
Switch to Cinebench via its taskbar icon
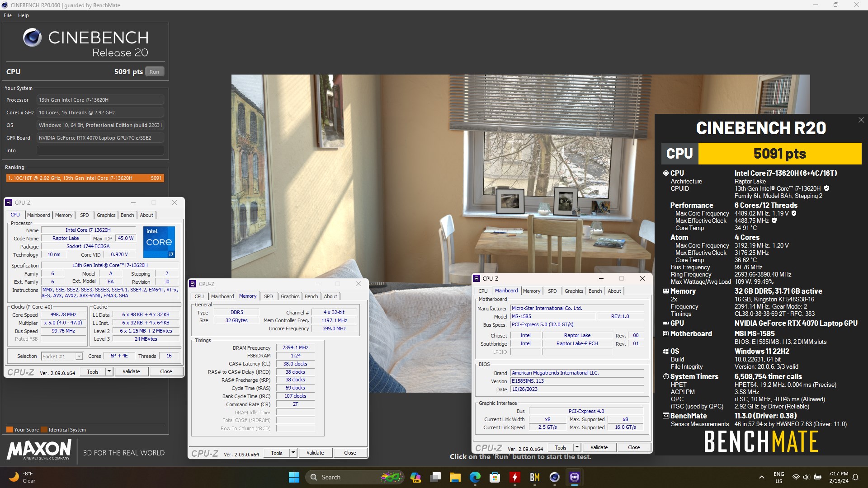(x=555, y=477)
